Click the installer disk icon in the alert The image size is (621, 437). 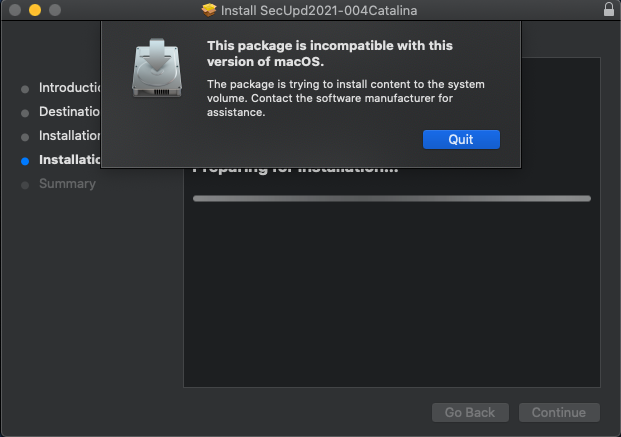[157, 69]
